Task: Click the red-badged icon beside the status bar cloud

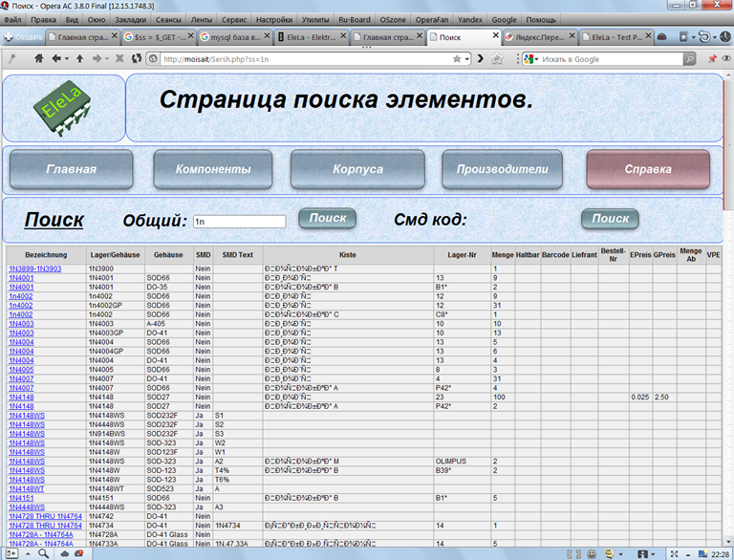Action: coord(79,554)
